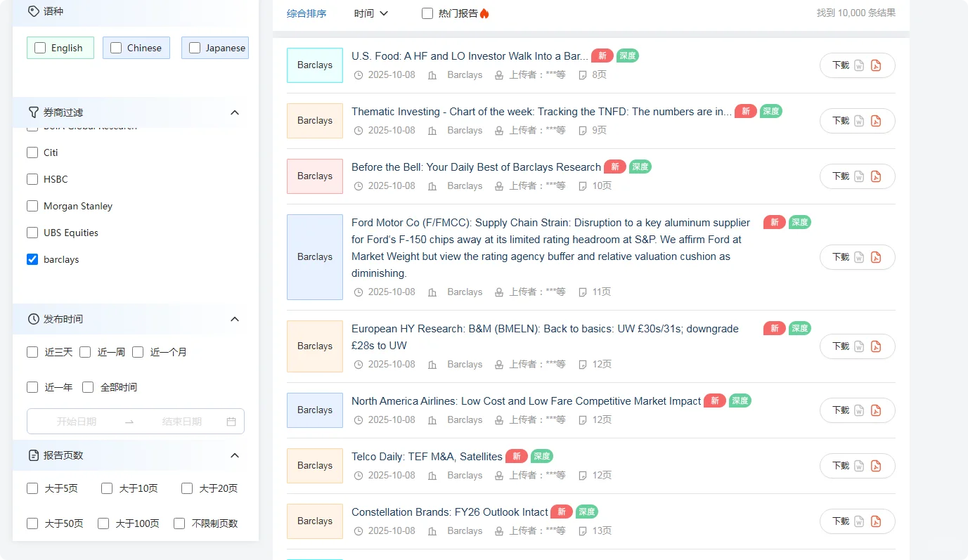Enable the UBS Equities broker filter
The width and height of the screenshot is (968, 560).
click(32, 233)
